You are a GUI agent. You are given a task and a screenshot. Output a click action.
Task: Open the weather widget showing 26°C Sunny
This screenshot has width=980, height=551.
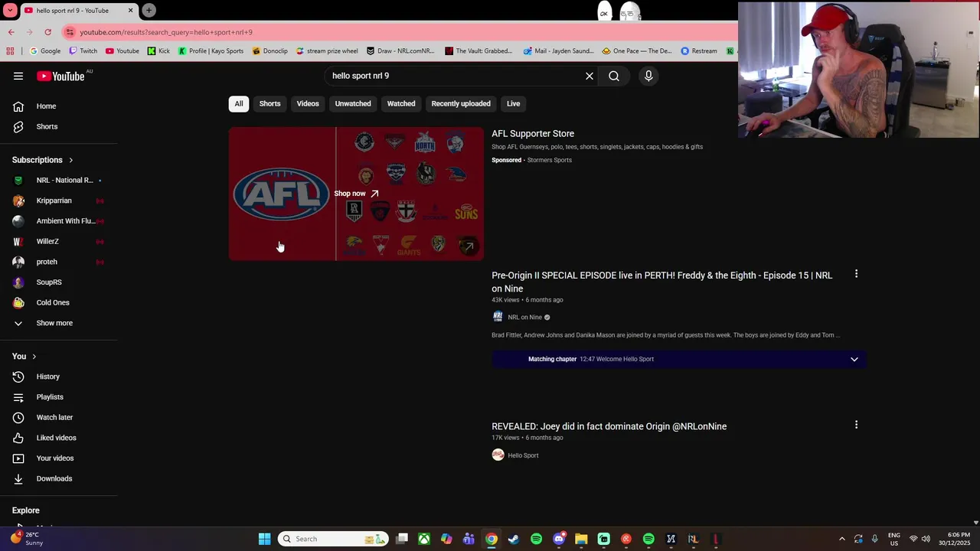pos(27,539)
